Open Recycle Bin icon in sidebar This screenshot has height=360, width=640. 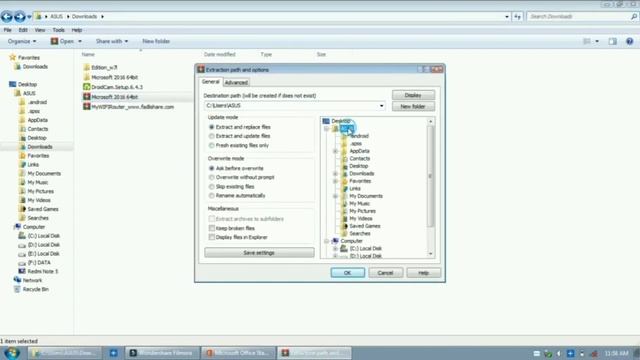click(x=17, y=289)
